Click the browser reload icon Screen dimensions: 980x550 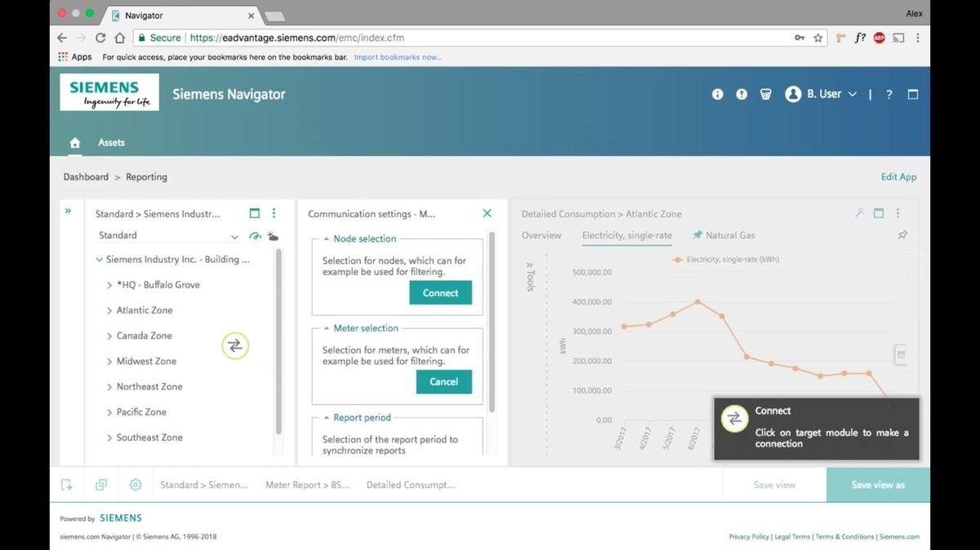(100, 38)
